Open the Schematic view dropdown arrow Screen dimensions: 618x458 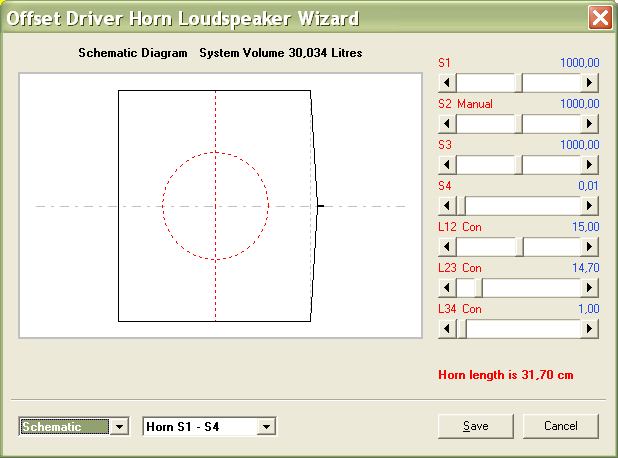(x=119, y=426)
